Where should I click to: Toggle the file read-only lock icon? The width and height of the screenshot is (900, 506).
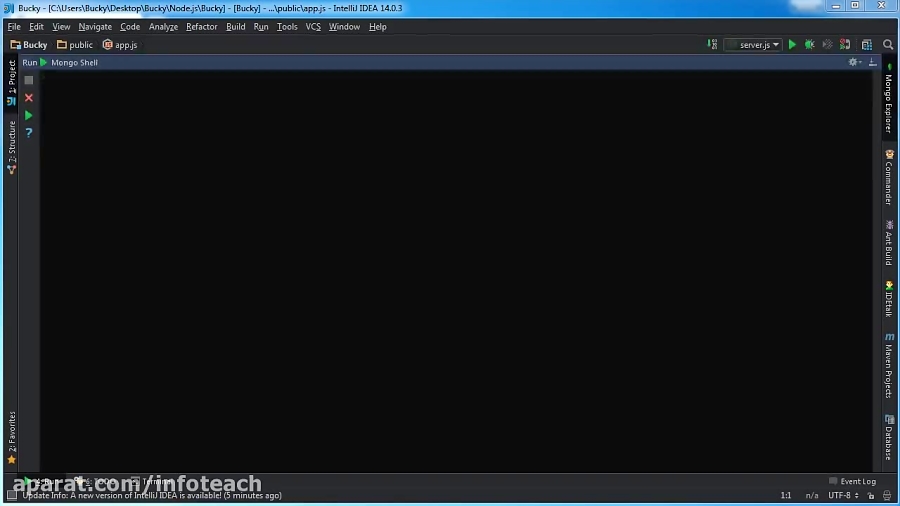[x=871, y=496]
